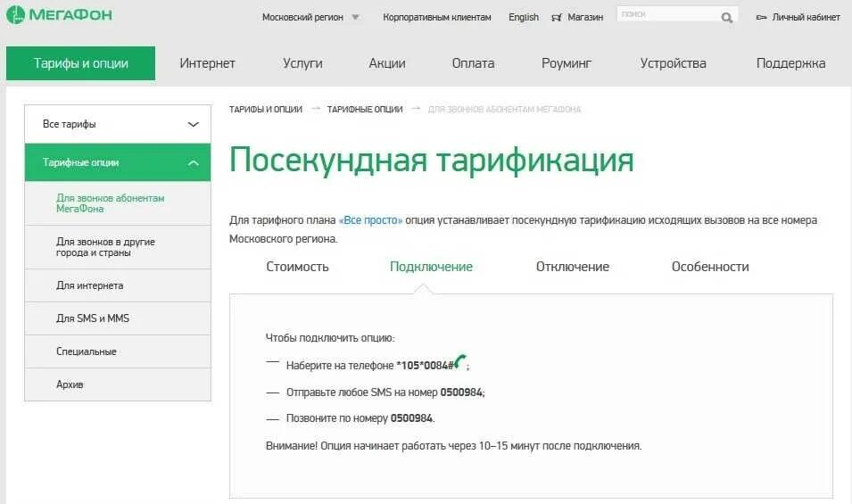Open the Интернет menu item
The height and width of the screenshot is (504, 852).
[207, 63]
